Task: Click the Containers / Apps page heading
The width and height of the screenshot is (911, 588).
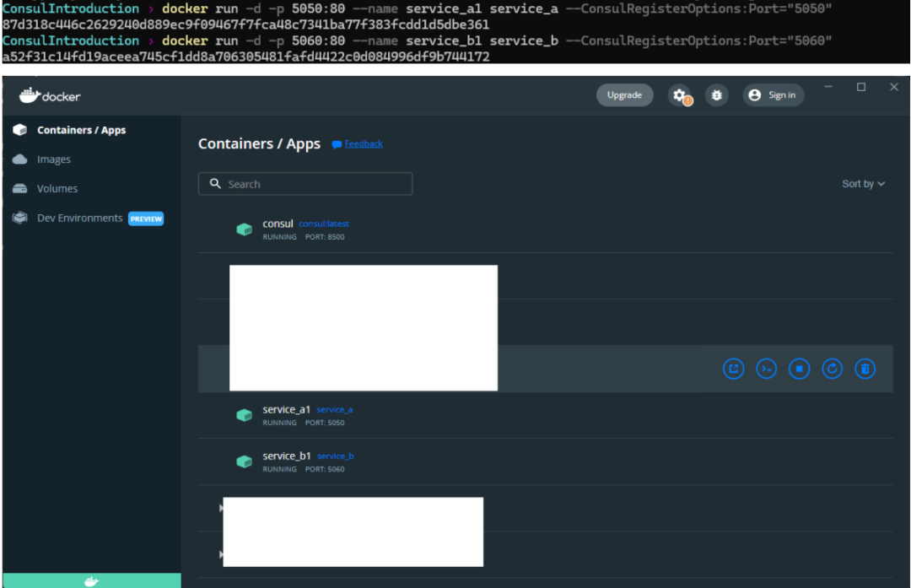Action: [259, 143]
